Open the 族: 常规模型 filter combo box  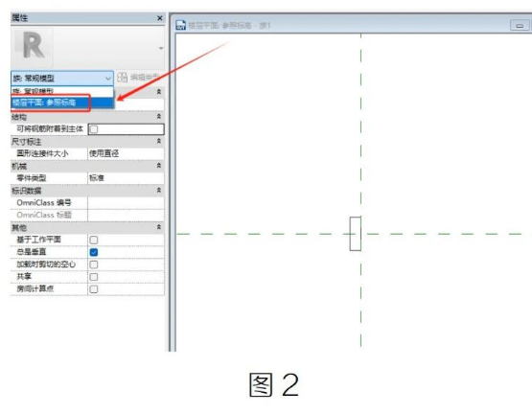pos(62,78)
